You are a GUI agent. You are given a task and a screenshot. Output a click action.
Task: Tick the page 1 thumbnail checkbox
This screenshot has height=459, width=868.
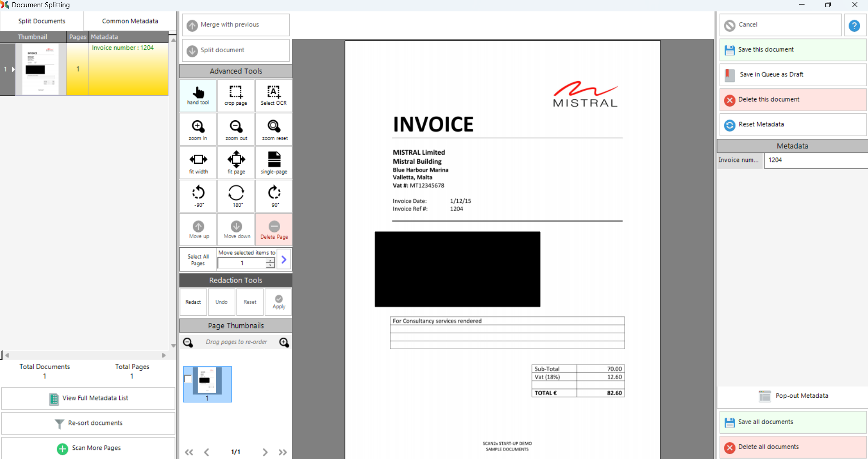[188, 379]
